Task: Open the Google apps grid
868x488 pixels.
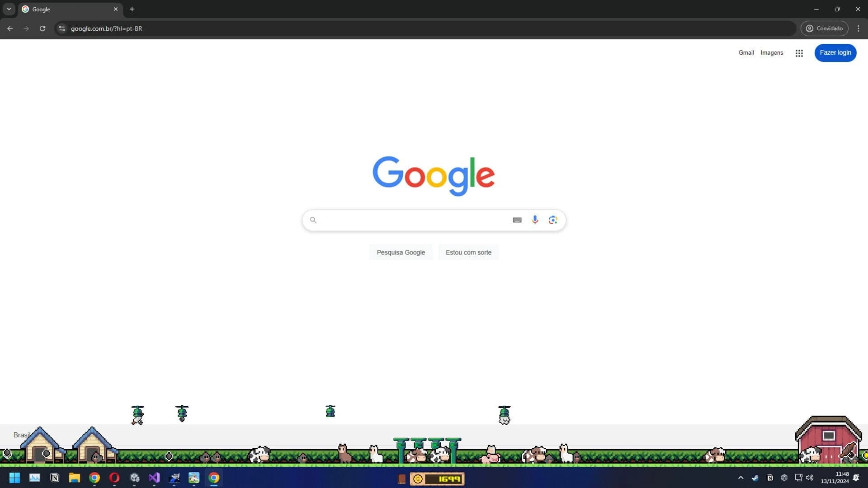Action: (799, 53)
